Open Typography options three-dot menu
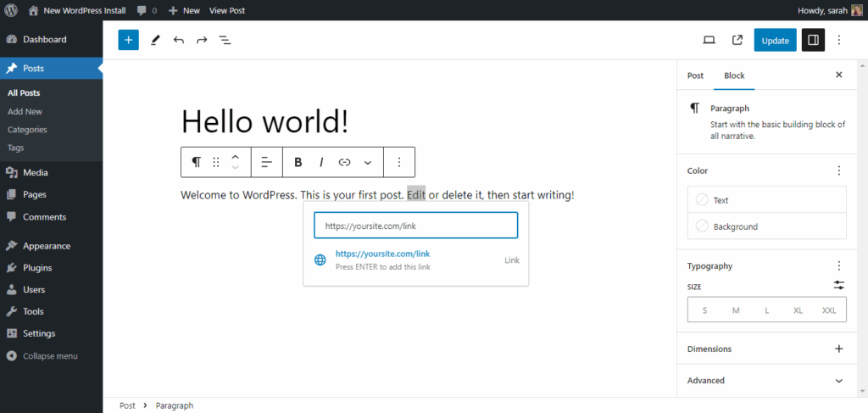The image size is (868, 413). point(839,265)
